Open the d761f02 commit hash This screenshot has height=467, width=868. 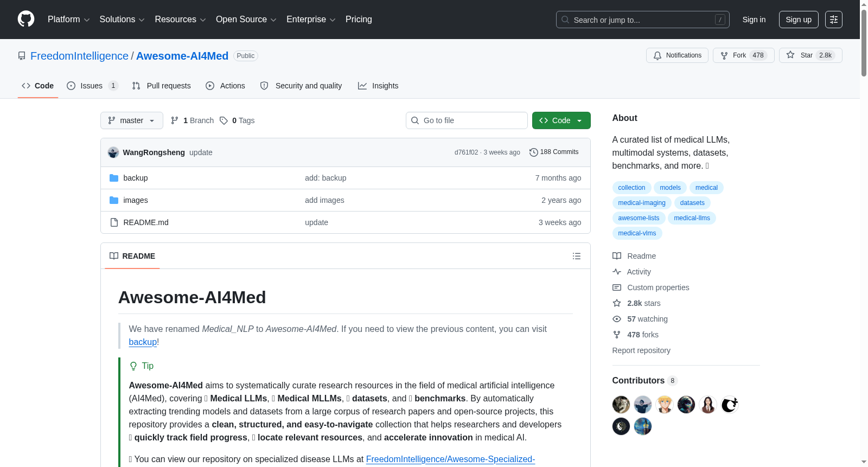(467, 152)
